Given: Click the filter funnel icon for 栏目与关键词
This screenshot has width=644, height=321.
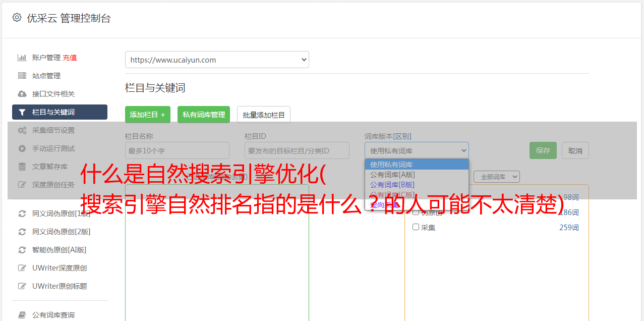Looking at the screenshot, I should [22, 112].
